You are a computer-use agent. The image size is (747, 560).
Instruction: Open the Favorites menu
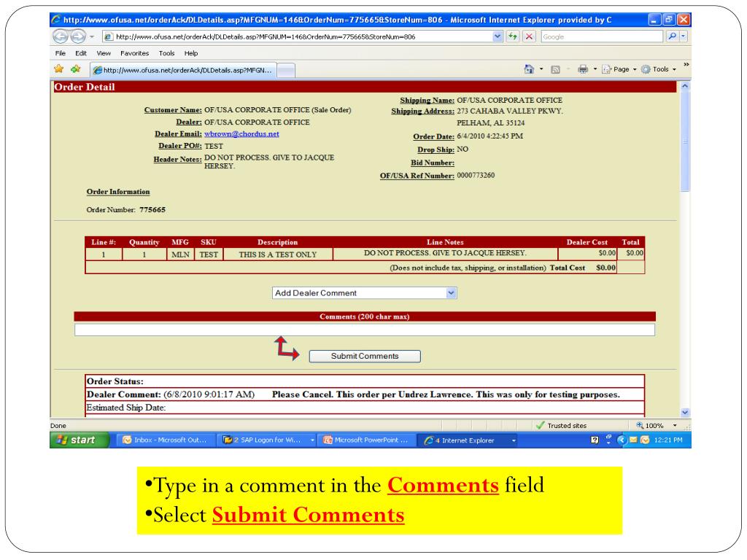134,53
